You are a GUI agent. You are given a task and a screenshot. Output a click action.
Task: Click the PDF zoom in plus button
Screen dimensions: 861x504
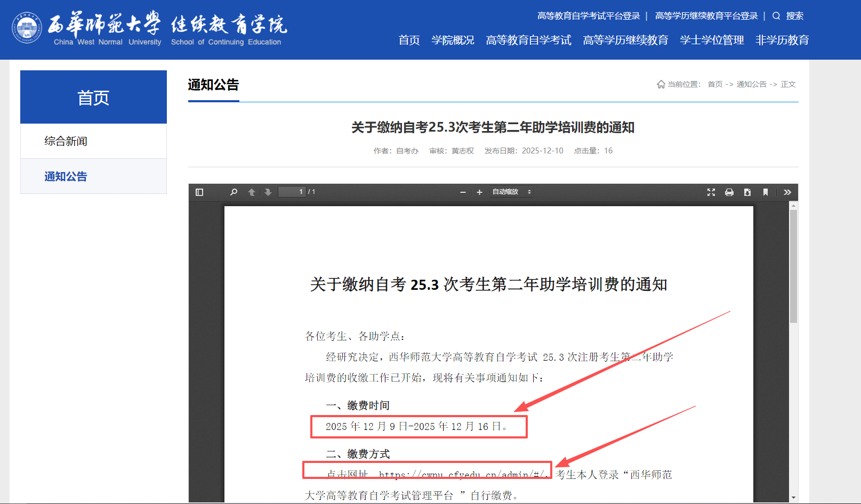[x=479, y=192]
